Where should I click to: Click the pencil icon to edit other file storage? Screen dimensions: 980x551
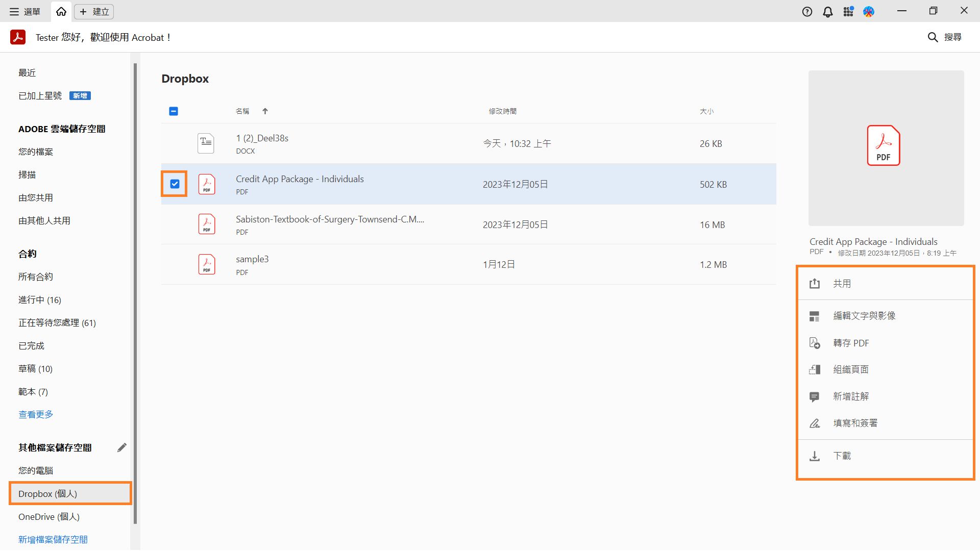(121, 447)
